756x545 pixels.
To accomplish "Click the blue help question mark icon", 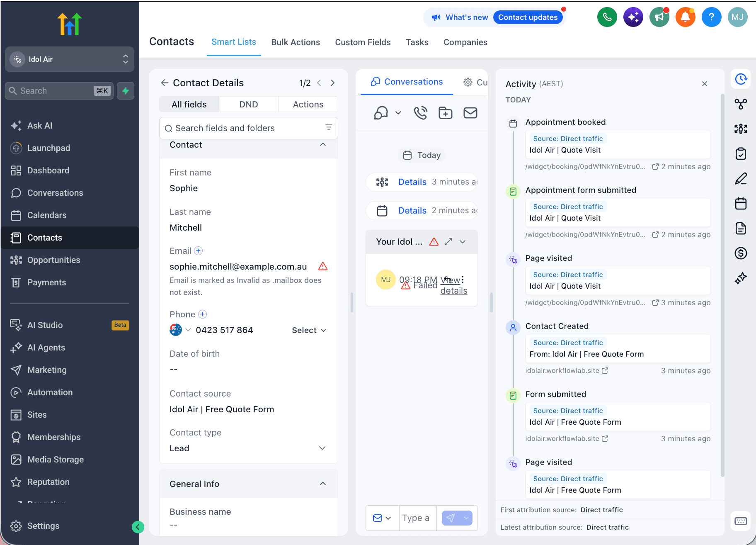I will tap(711, 17).
